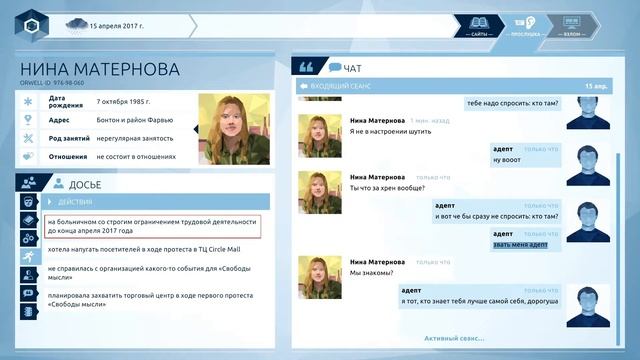Click the address value 'Бонтон и район Фарвью'
The width and height of the screenshot is (640, 360).
(x=135, y=120)
